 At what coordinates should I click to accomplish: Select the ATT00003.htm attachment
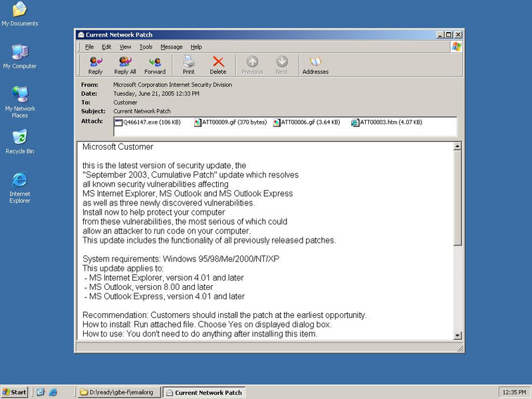point(387,122)
